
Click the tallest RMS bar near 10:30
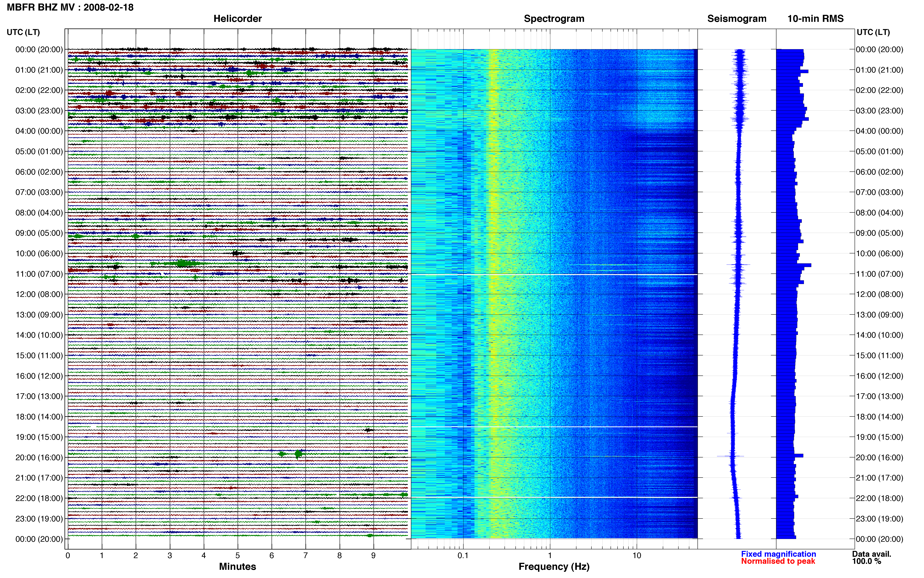794,265
